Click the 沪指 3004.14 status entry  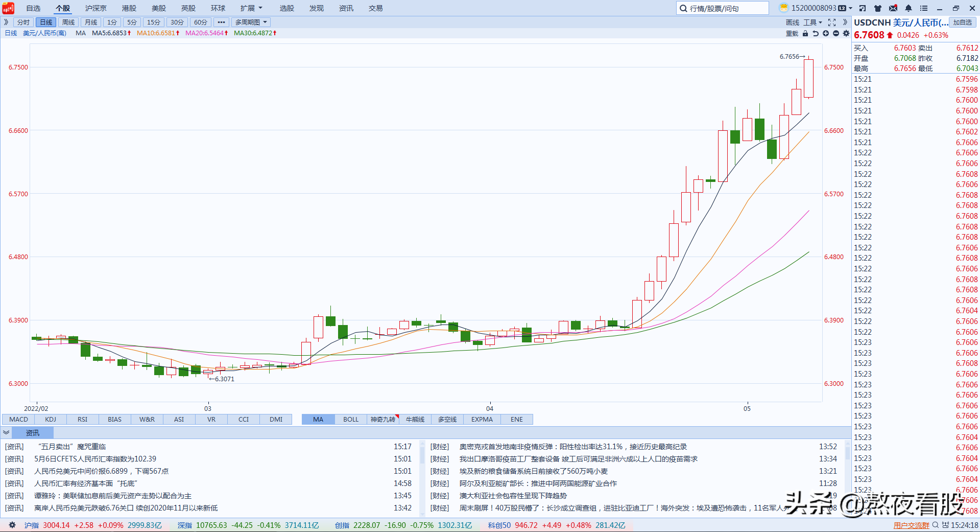coord(93,525)
